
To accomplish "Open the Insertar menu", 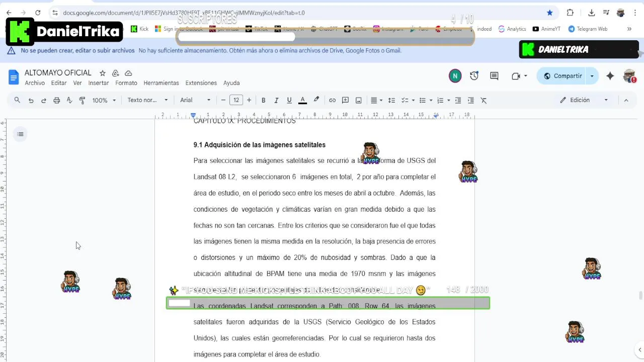I will [99, 83].
